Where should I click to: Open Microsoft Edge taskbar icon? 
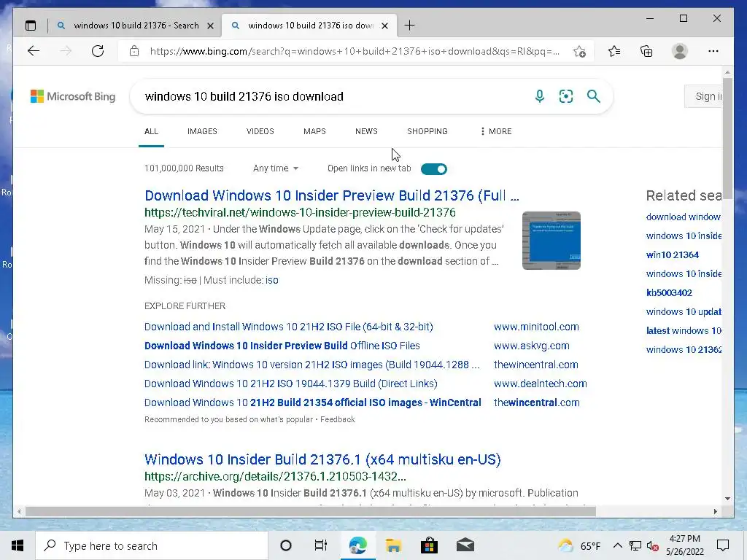[357, 545]
